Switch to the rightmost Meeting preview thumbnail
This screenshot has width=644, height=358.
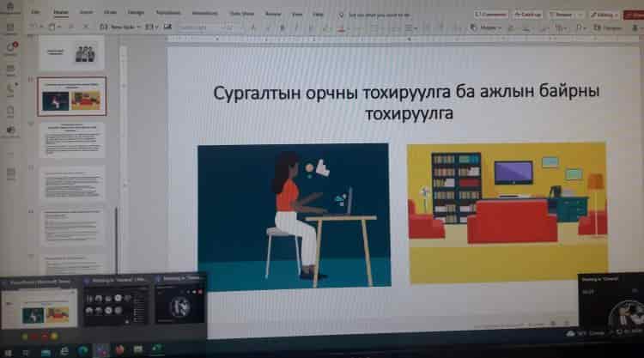coord(179,300)
